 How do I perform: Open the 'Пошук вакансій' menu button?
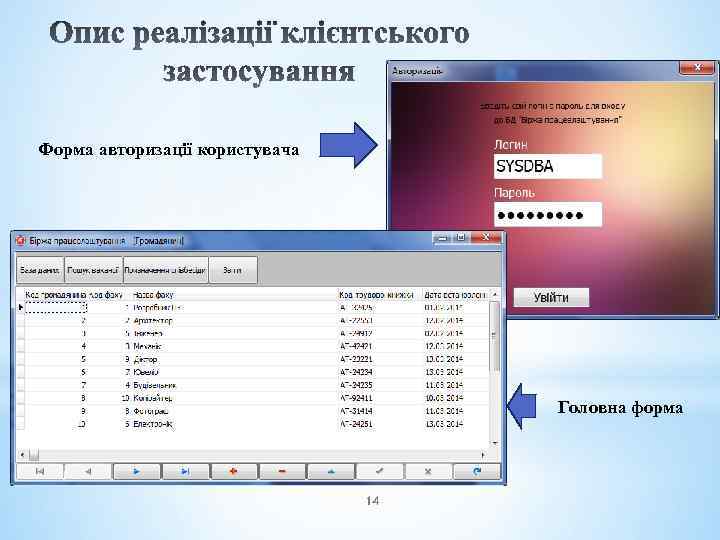pyautogui.click(x=93, y=270)
